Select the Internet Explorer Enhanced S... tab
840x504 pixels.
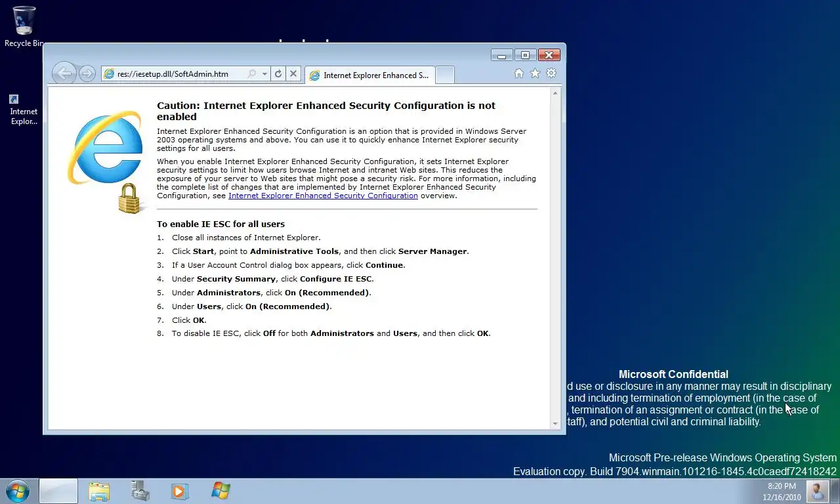point(369,75)
